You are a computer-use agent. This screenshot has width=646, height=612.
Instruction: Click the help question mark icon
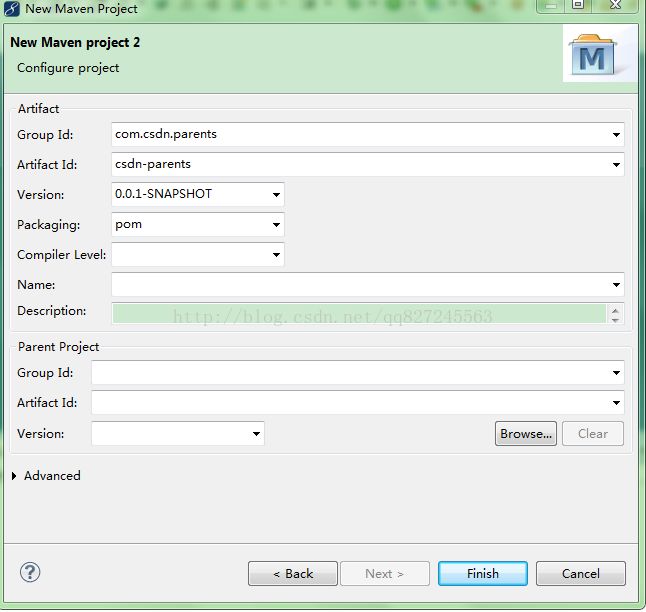pyautogui.click(x=30, y=572)
